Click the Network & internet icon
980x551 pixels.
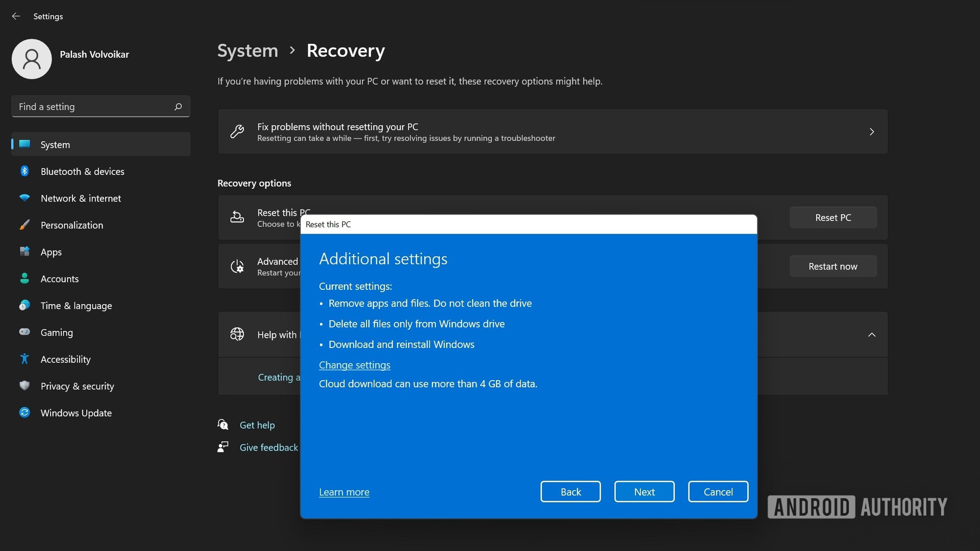point(24,198)
